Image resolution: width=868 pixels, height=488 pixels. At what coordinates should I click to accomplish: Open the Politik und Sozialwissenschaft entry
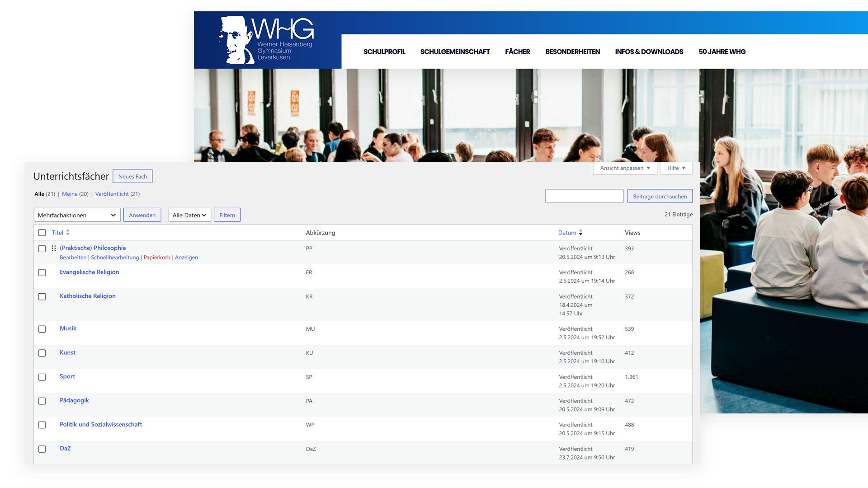(x=101, y=424)
